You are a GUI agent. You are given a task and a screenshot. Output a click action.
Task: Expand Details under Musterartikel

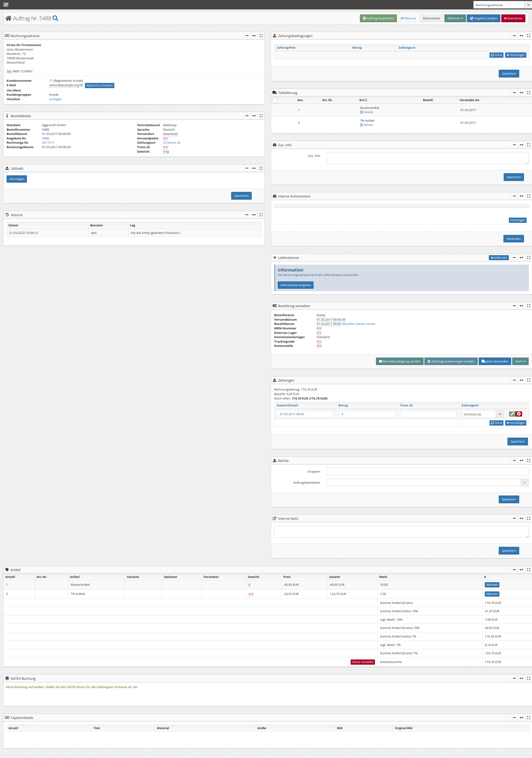(x=367, y=112)
